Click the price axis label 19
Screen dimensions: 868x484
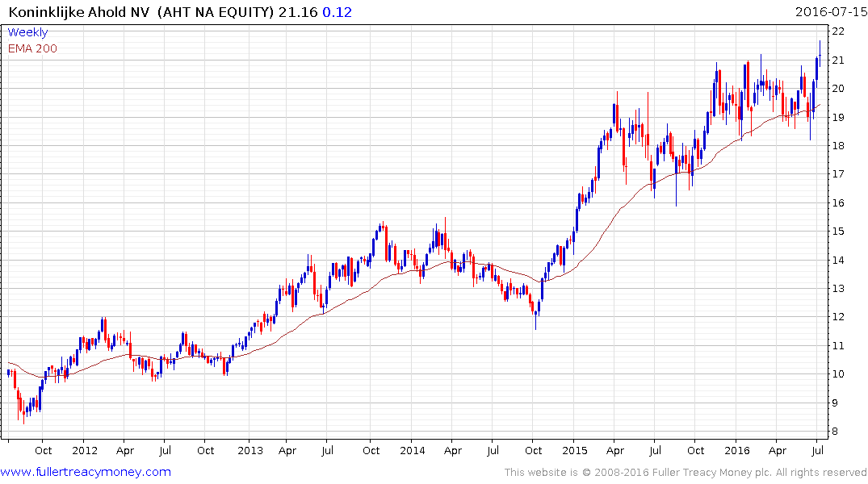point(838,117)
